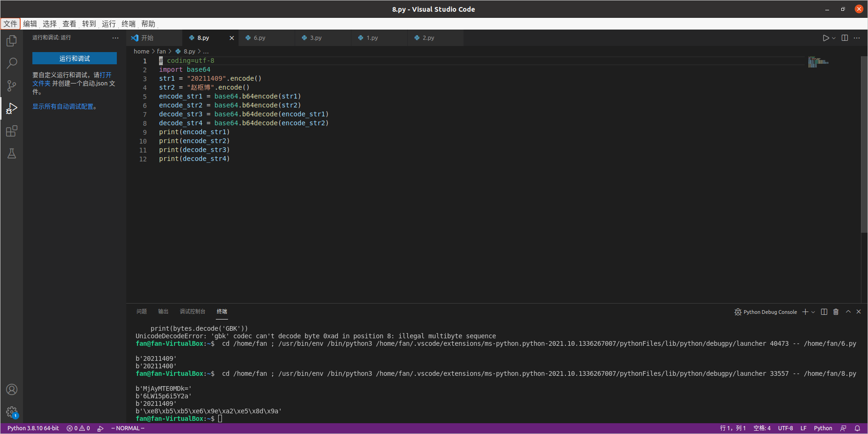Split the terminal pane

824,312
